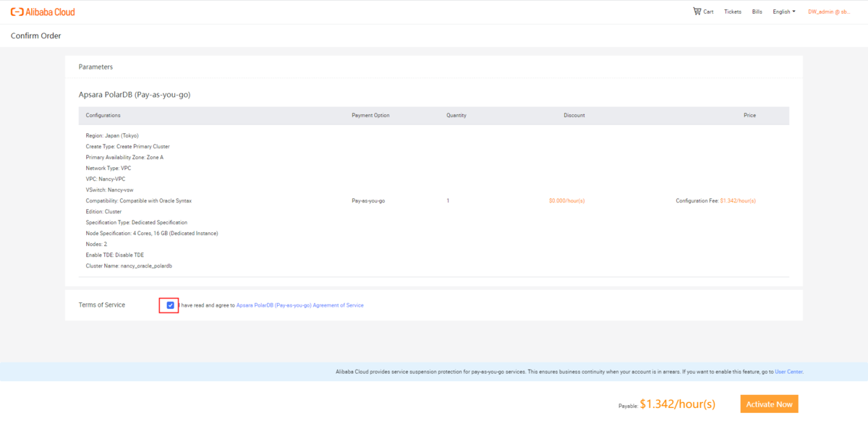Open Apsara PolarDB Agreement of Service link
The width and height of the screenshot is (868, 426).
pos(300,305)
